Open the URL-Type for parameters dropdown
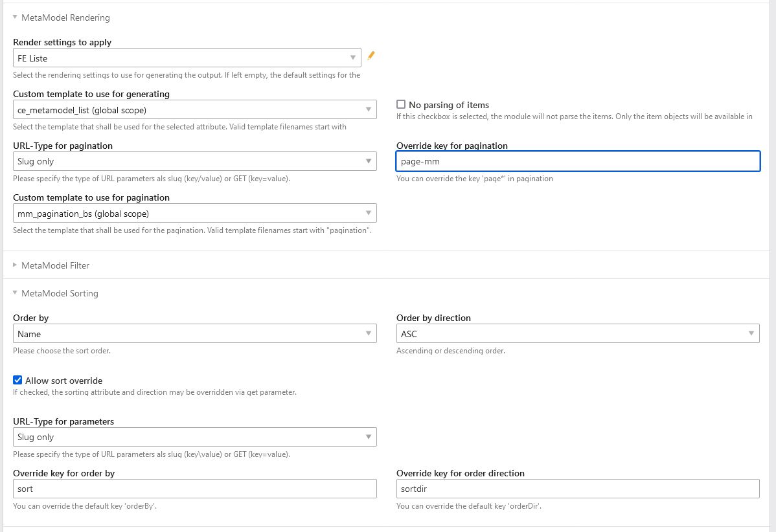Viewport: 776px width, 532px height. (194, 437)
